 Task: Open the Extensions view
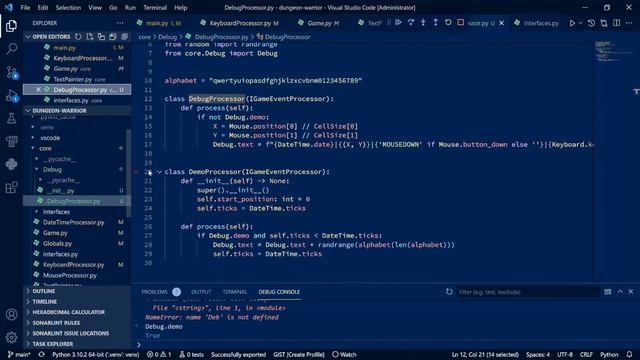coord(11,187)
